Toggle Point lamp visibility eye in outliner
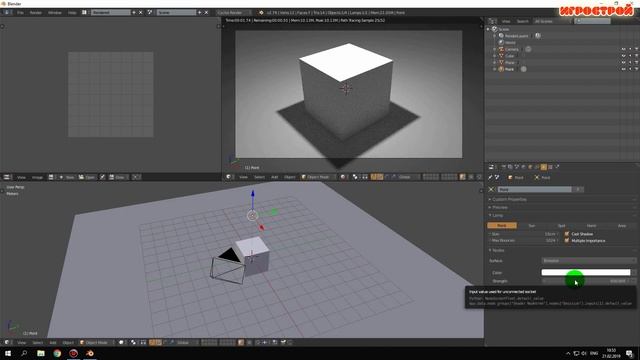Viewport: 640px width, 360px height. click(x=624, y=69)
